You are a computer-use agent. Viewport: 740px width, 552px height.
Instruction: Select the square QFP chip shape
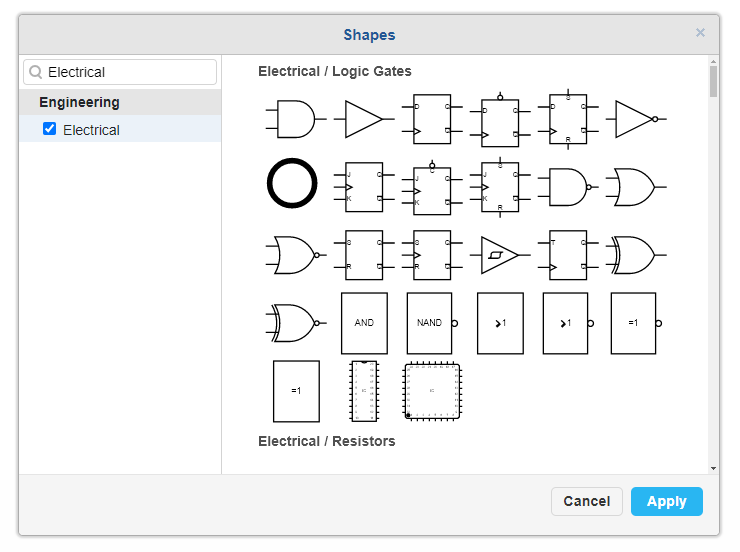click(x=432, y=391)
